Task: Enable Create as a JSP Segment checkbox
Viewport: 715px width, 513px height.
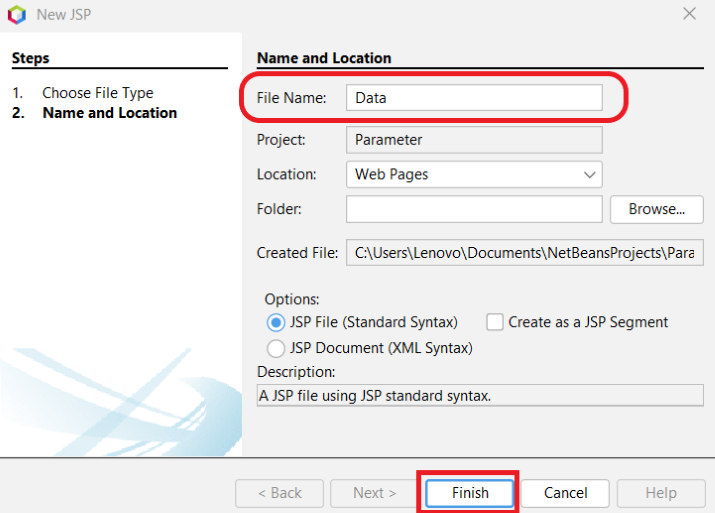Action: point(495,322)
